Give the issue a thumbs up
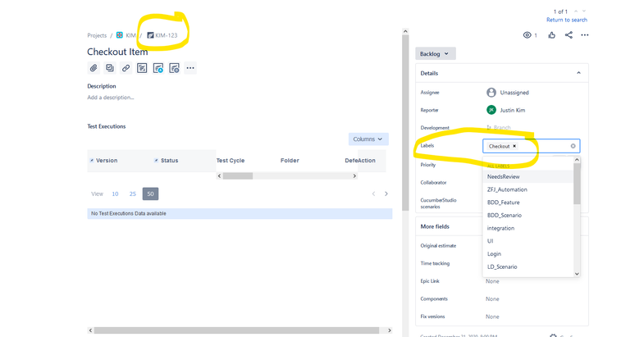This screenshot has width=644, height=337. tap(551, 35)
